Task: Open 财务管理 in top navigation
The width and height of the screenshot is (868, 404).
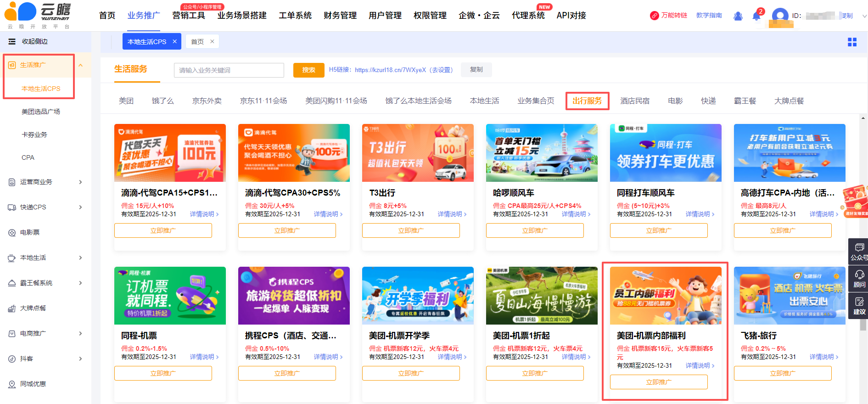Action: [x=340, y=16]
